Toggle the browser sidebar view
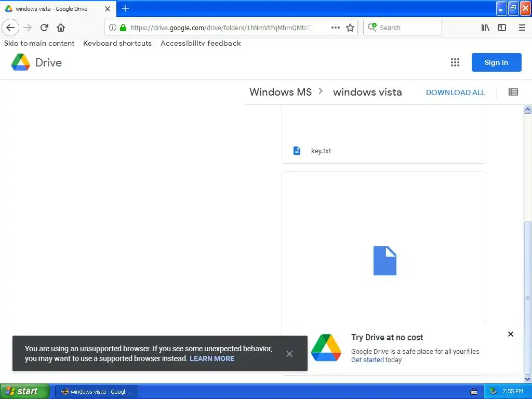 coord(502,28)
